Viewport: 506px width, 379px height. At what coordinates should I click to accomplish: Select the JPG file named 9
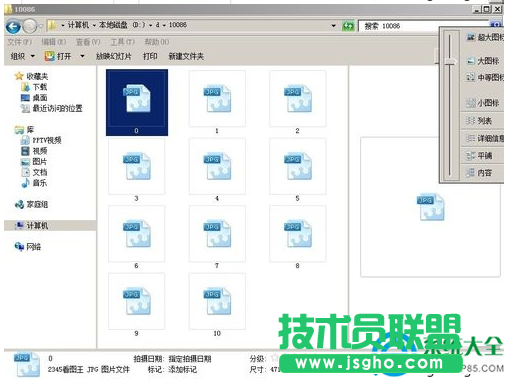tap(136, 305)
